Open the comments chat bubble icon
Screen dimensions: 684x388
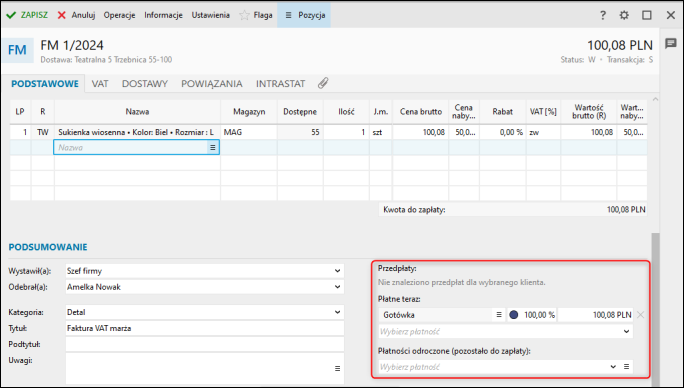point(670,43)
